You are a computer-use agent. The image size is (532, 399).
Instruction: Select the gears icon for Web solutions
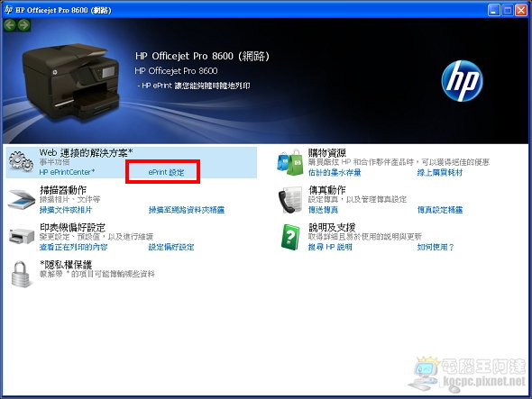[x=21, y=161]
